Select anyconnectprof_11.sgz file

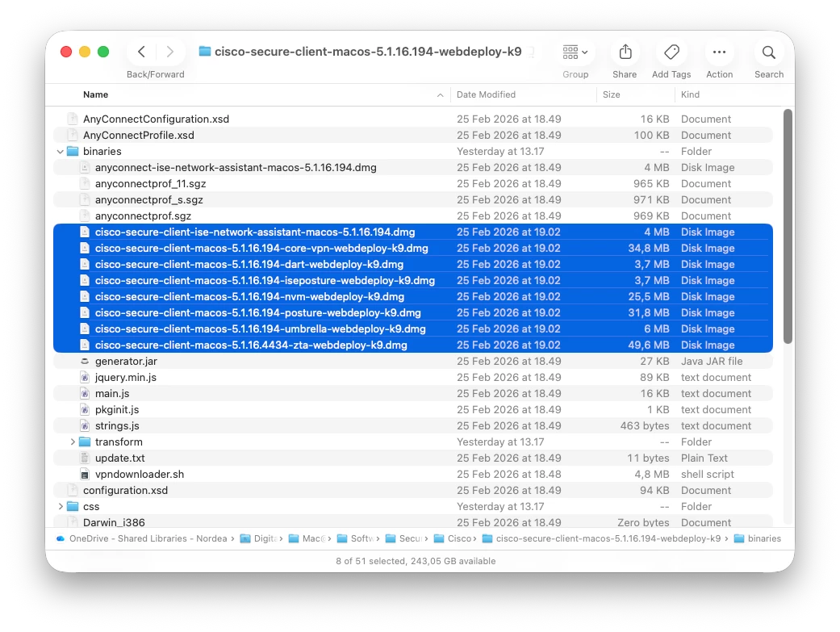pos(413,183)
